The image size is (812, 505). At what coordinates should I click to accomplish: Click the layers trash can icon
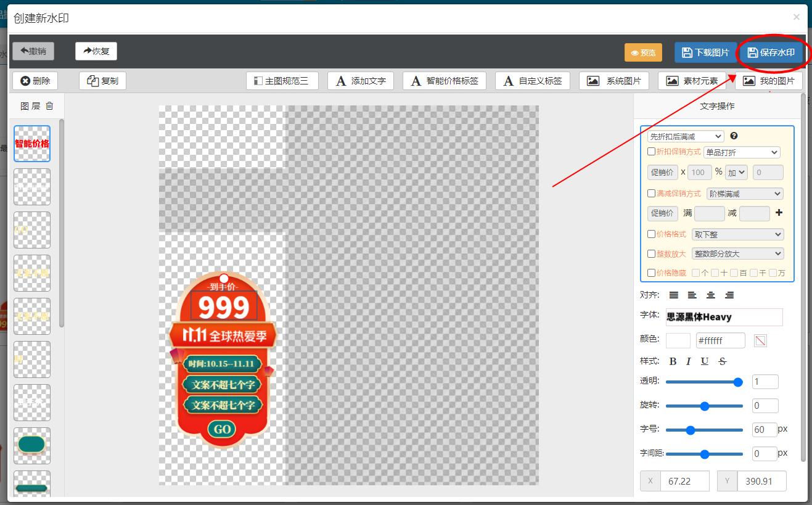(49, 106)
